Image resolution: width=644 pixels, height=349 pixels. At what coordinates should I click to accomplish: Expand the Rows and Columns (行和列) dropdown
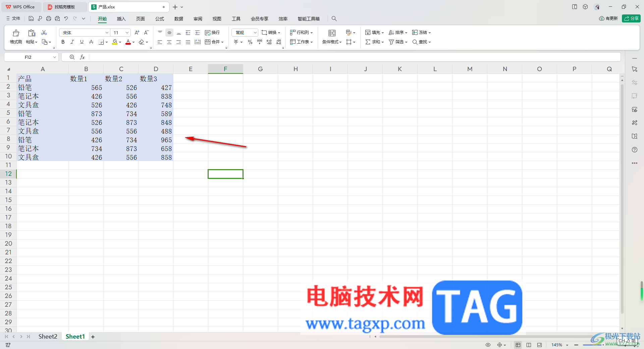coord(312,33)
